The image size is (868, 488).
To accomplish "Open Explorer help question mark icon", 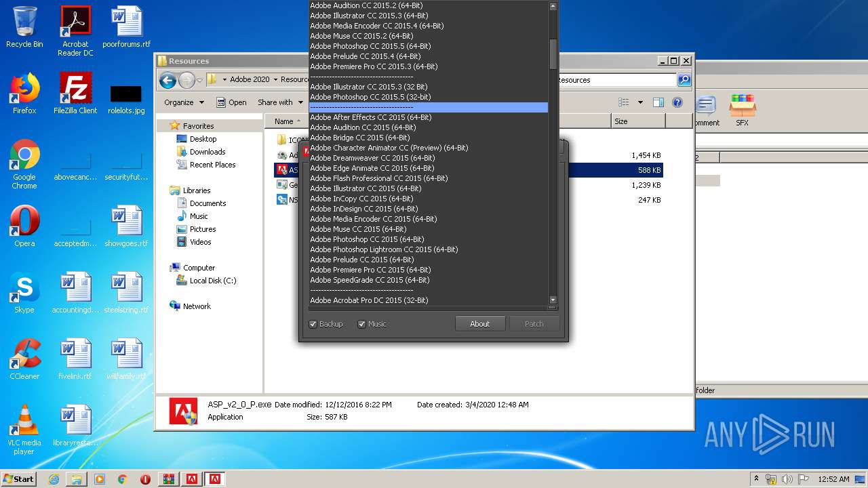I will [x=677, y=102].
